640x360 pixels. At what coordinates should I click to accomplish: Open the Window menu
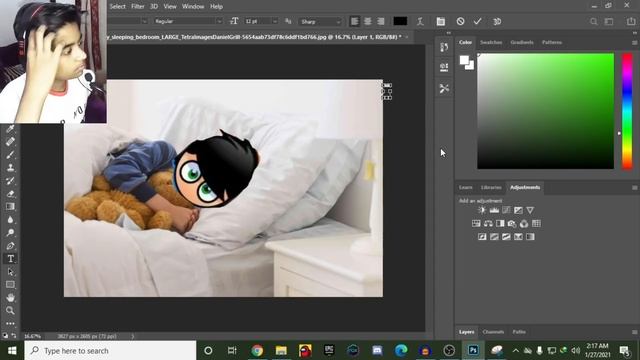193,7
